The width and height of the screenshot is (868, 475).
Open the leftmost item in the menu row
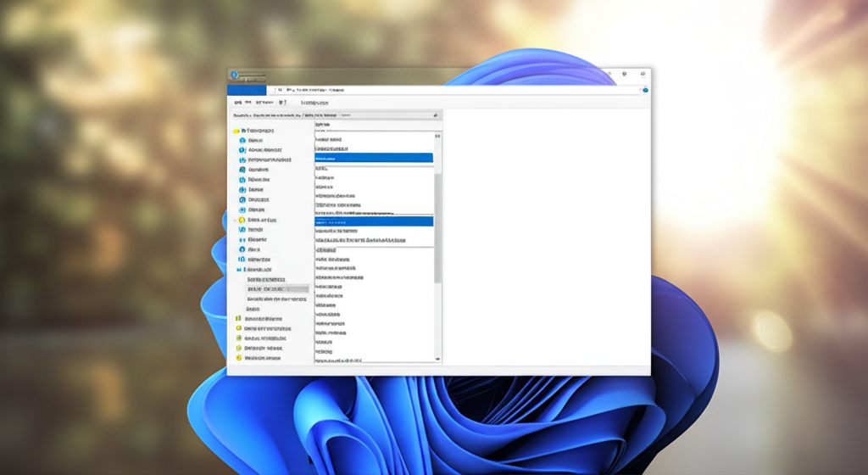click(x=239, y=102)
